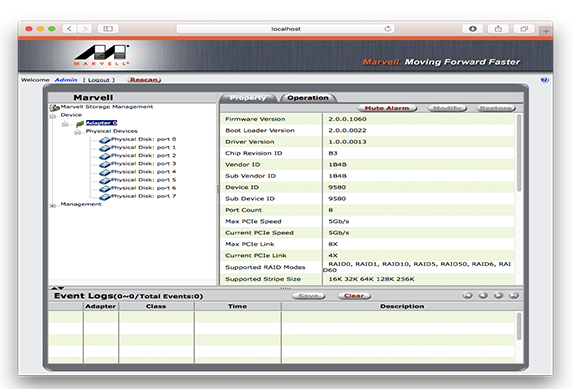Click the Boot Loader Version row label
This screenshot has width=572, height=389.
260,130
